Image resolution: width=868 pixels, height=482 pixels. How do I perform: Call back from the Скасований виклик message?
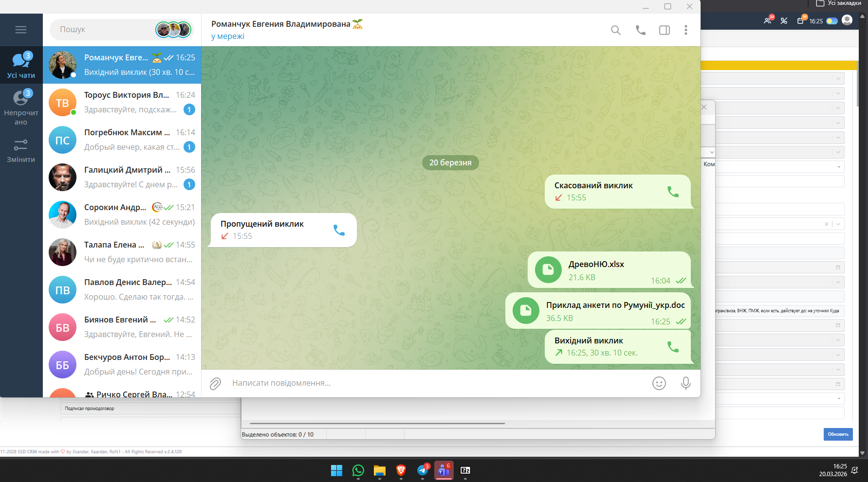[x=673, y=192]
